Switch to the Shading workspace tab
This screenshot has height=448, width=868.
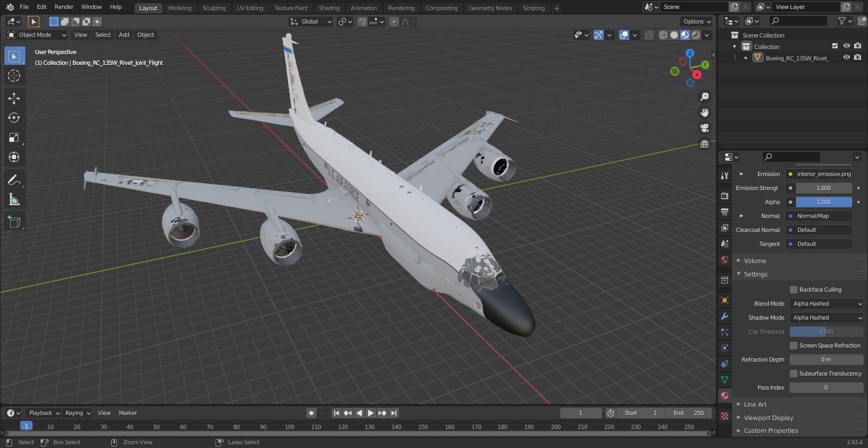(x=329, y=8)
